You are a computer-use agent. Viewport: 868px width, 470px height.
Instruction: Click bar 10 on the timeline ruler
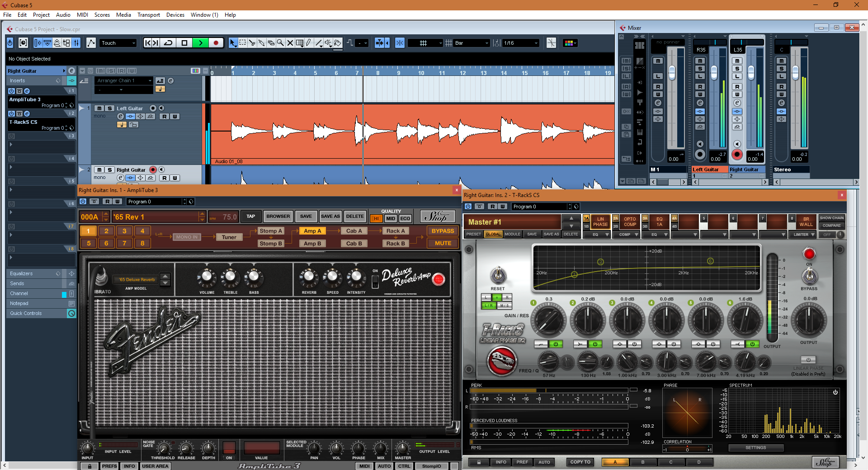tap(421, 72)
